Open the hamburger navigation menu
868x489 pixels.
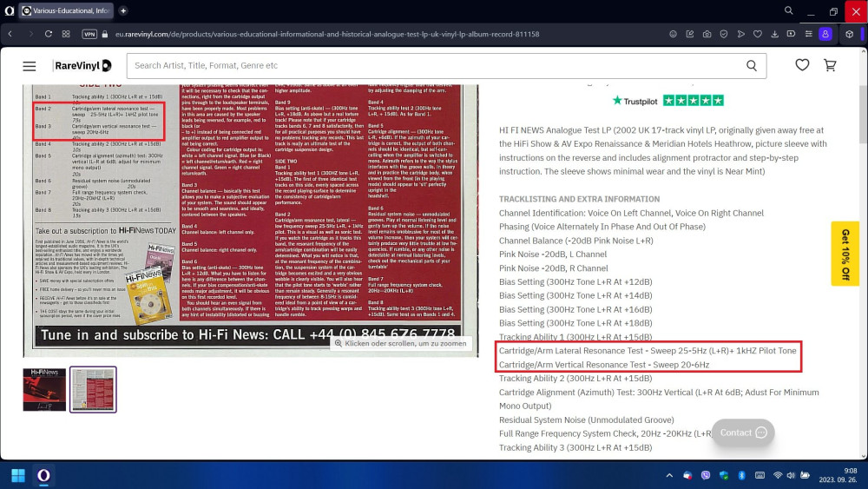(x=30, y=66)
